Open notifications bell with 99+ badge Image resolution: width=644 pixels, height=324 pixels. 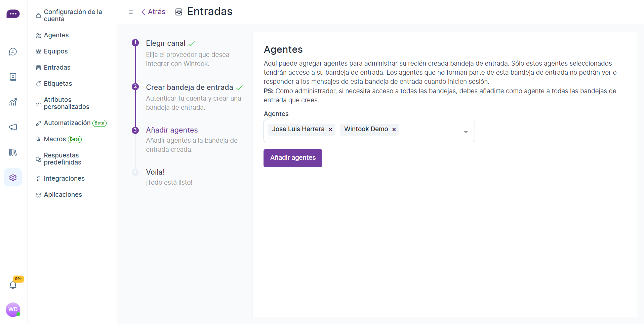pyautogui.click(x=13, y=285)
